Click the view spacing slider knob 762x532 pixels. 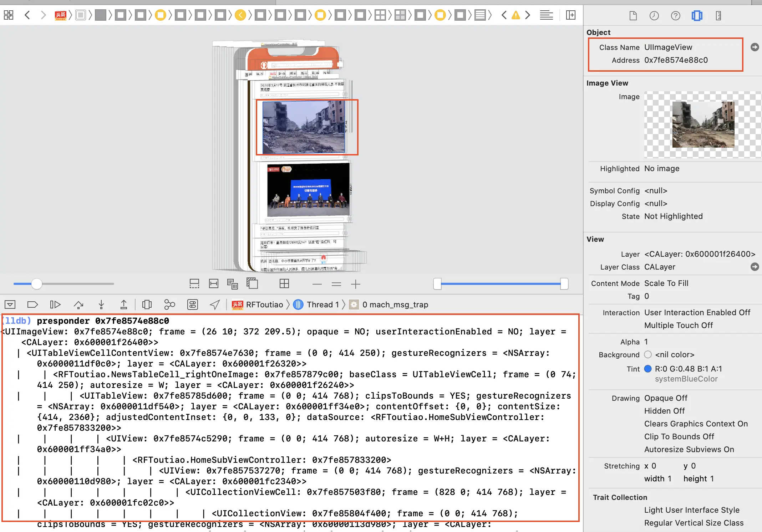click(36, 284)
